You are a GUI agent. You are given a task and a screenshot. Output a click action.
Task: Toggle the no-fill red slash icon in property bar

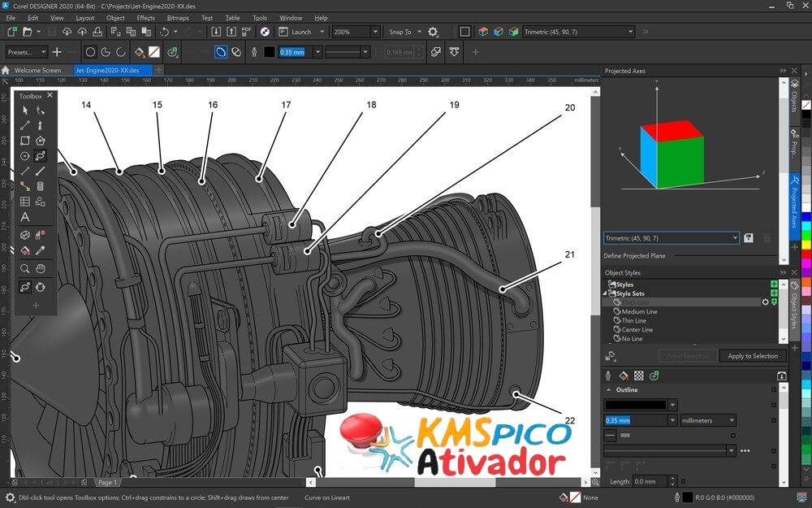154,52
